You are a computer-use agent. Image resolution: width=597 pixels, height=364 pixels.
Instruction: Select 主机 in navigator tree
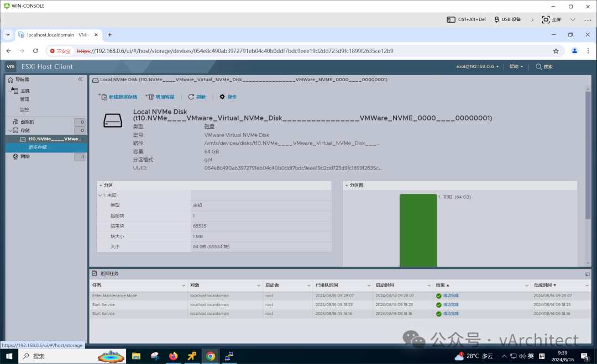pyautogui.click(x=25, y=91)
